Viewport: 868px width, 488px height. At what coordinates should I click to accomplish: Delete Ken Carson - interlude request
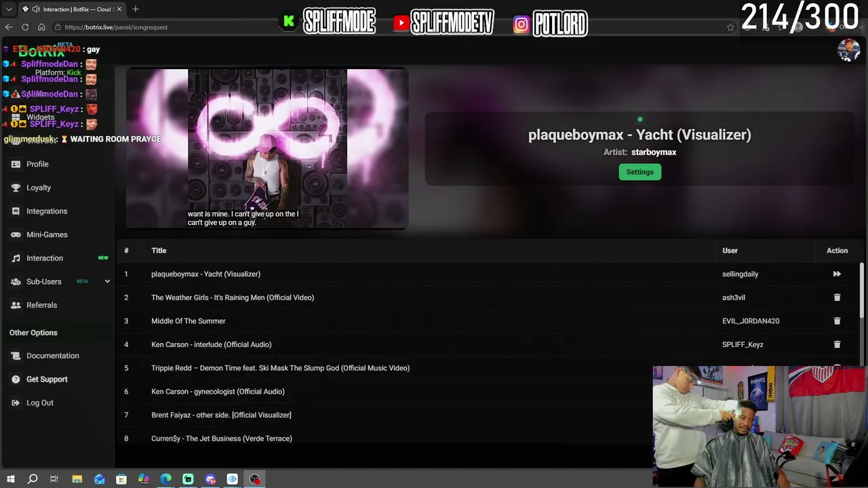(x=837, y=344)
